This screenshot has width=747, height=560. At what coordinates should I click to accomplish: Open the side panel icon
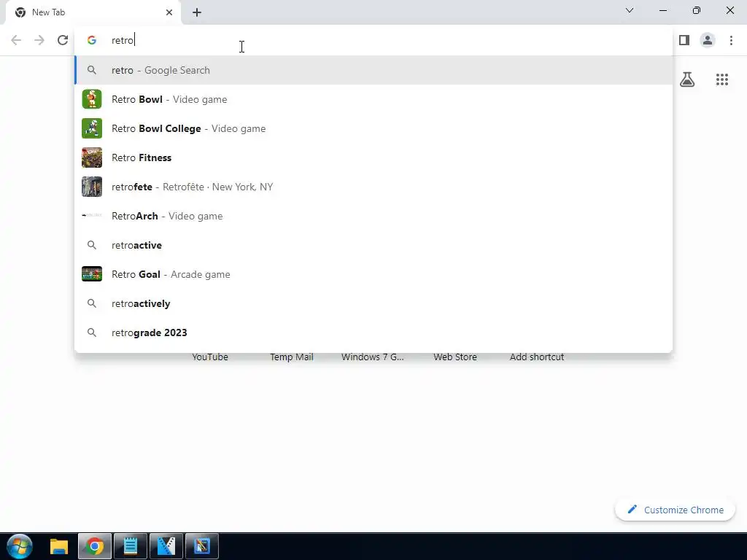[x=684, y=40]
